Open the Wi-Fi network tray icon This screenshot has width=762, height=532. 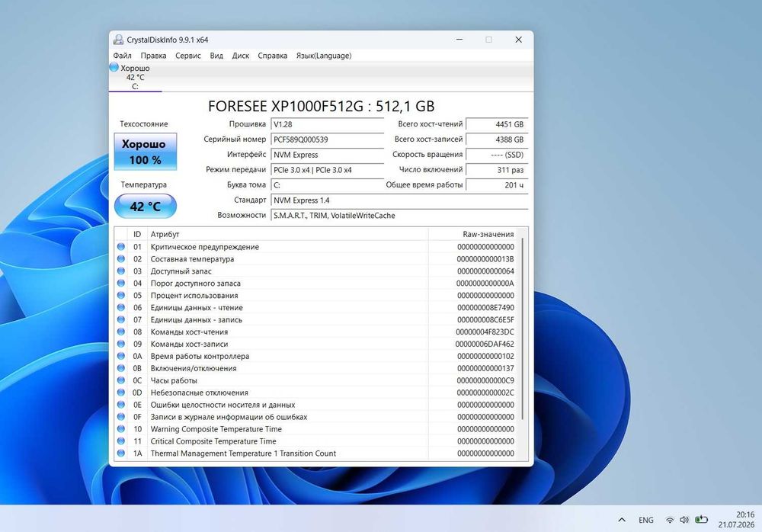[x=670, y=520]
